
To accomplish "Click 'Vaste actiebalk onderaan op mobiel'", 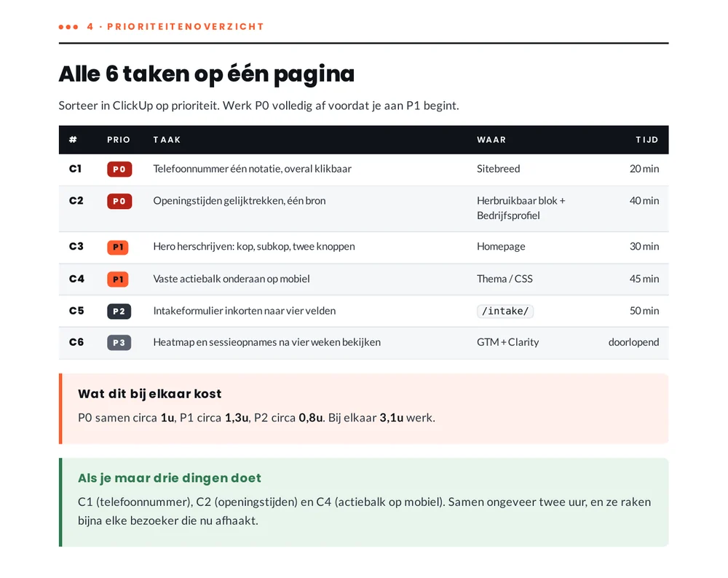I will coord(232,279).
